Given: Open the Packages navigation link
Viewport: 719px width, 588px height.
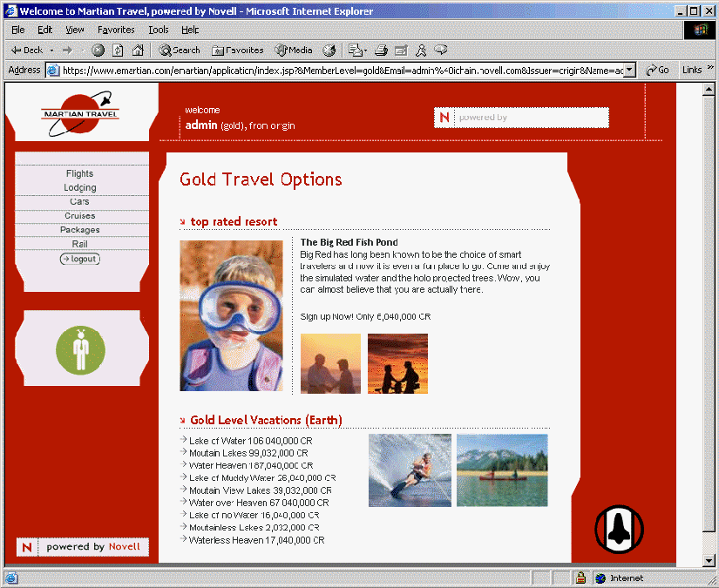Looking at the screenshot, I should tap(80, 230).
